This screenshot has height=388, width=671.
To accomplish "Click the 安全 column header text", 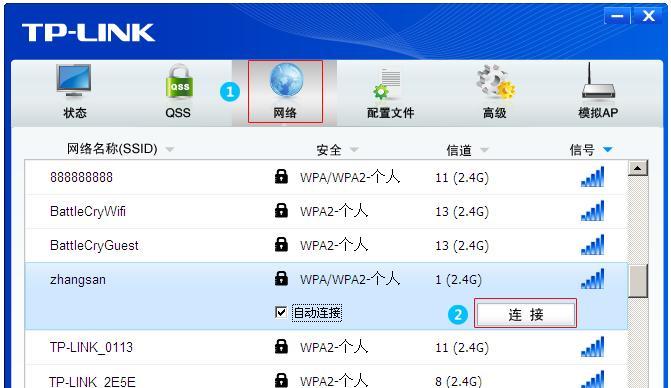I will point(329,150).
